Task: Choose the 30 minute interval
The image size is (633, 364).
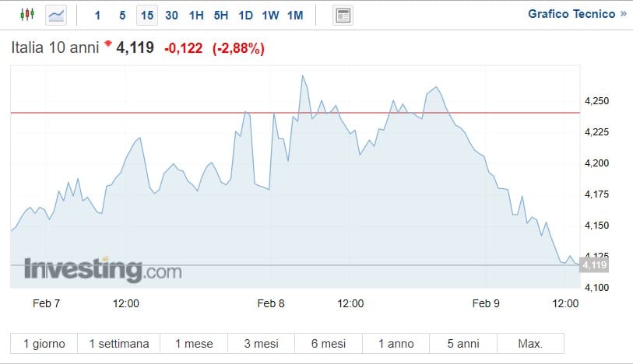Action: pos(172,15)
